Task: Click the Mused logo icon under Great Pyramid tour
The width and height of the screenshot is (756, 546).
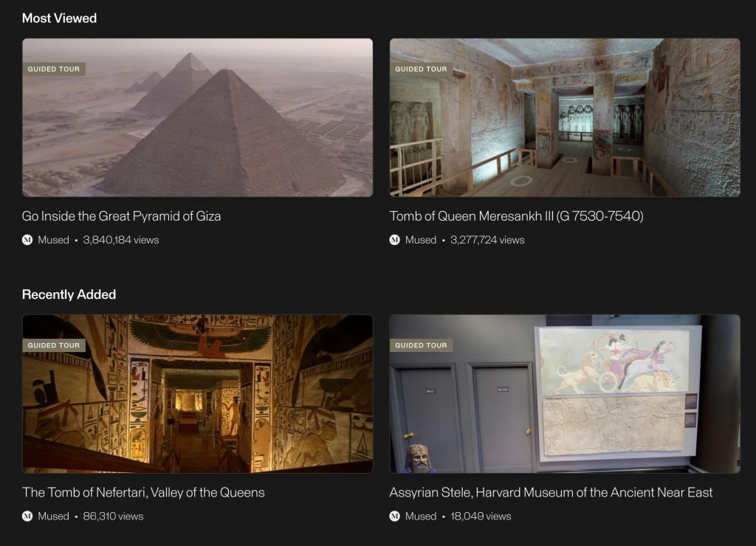Action: pos(27,240)
